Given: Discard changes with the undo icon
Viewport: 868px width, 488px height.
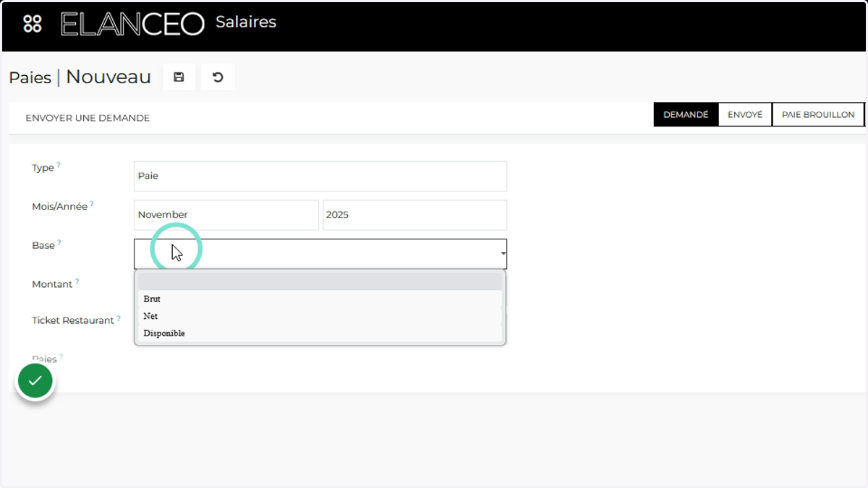Looking at the screenshot, I should [218, 77].
